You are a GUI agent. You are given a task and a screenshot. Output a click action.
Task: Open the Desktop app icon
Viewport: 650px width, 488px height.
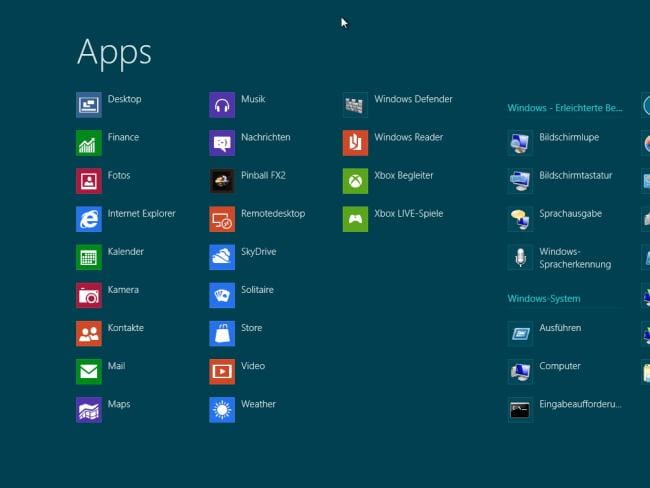(89, 105)
